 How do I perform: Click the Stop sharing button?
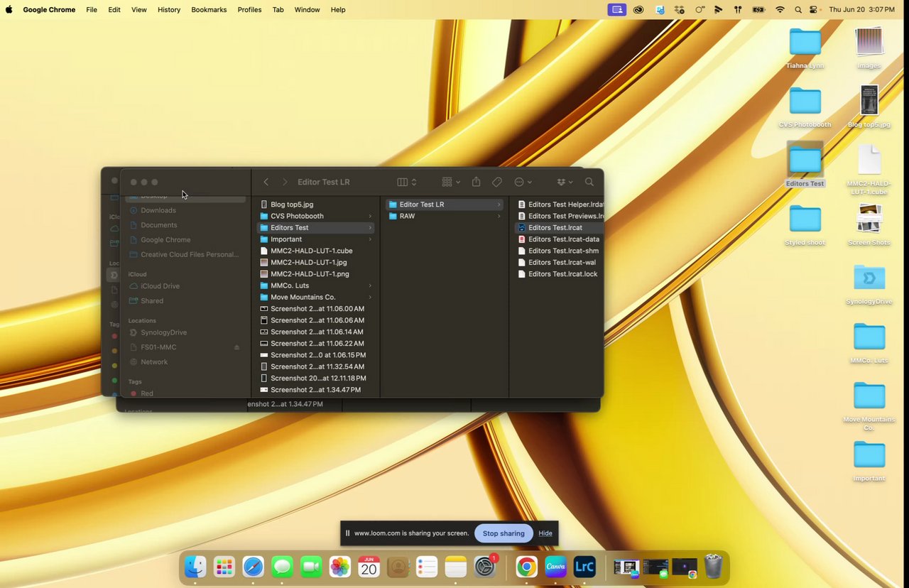pos(504,533)
